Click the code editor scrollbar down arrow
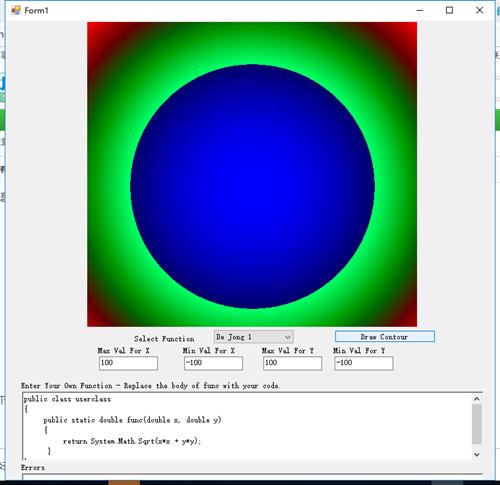Screen dimensions: 500x485 coord(477,454)
